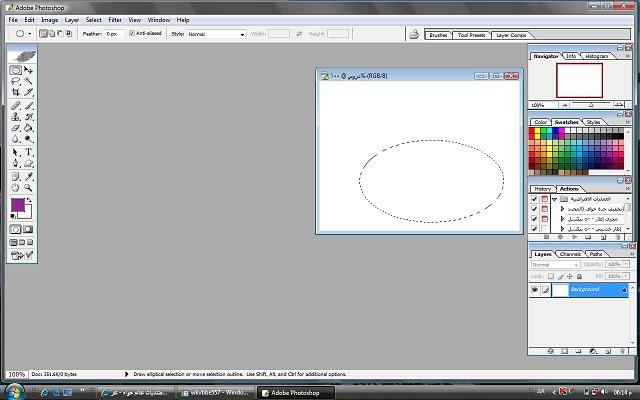Select the Horizontal Type tool
Viewport: 640px width, 400px height.
[x=29, y=152]
